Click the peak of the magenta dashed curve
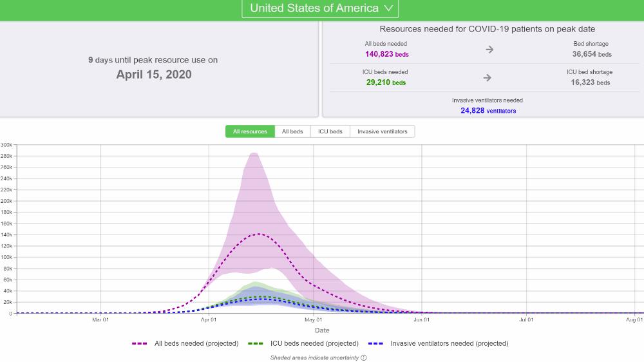 click(x=258, y=234)
